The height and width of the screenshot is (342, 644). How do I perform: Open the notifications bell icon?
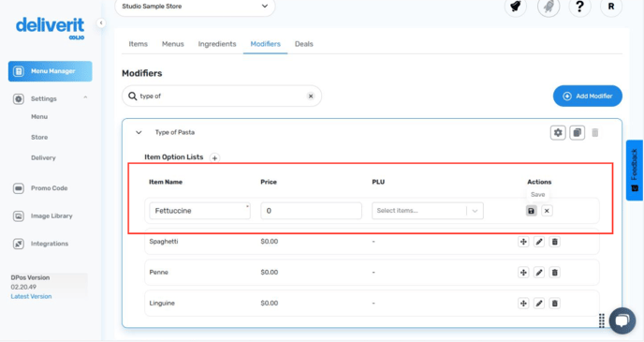(x=516, y=7)
